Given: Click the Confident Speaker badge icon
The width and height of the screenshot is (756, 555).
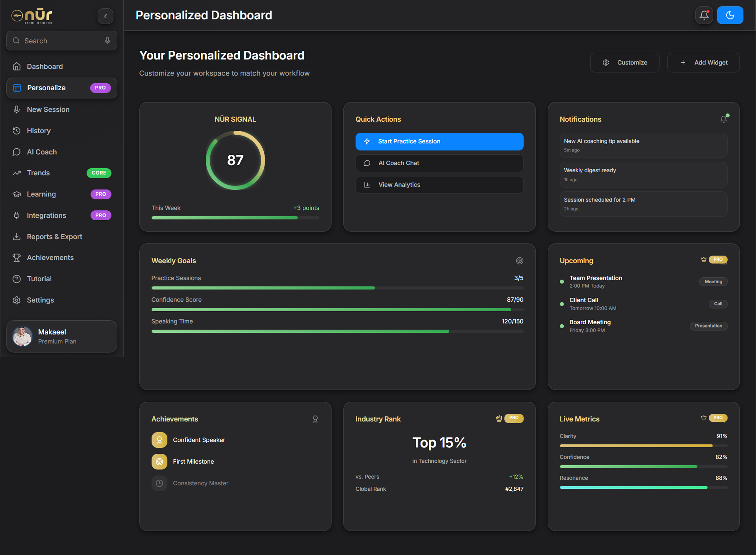Looking at the screenshot, I should pos(159,440).
